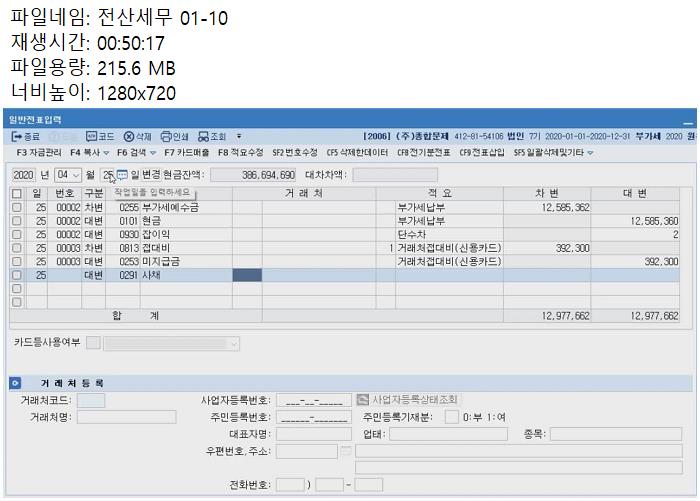The width and height of the screenshot is (700, 501).
Task: Click the 주민등록번호 input field
Action: click(314, 417)
